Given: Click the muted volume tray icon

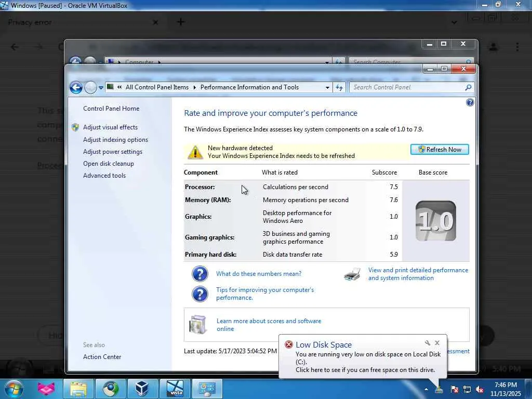Looking at the screenshot, I should pyautogui.click(x=480, y=389).
